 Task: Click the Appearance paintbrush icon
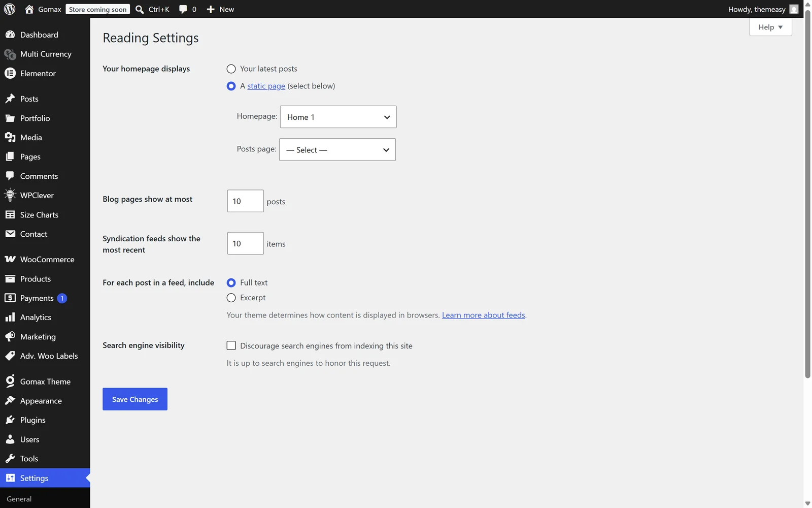click(x=10, y=400)
